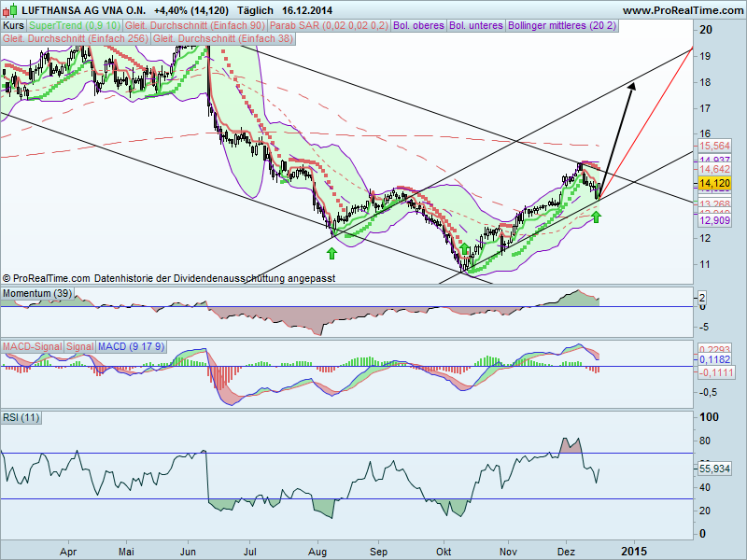This screenshot has width=747, height=560.
Task: Click the 15,564 moving average price tag
Action: pos(714,147)
